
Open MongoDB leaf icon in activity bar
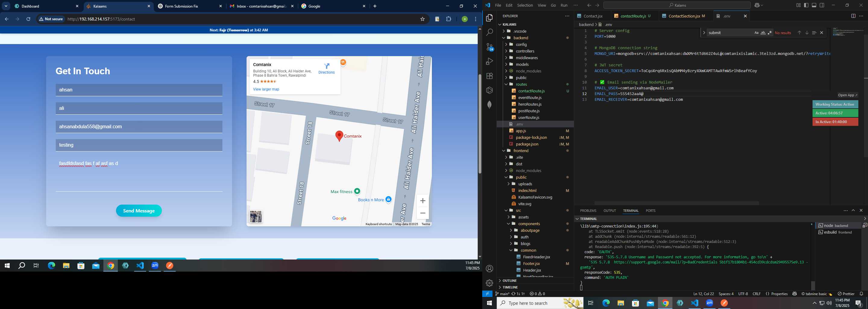coord(489,105)
